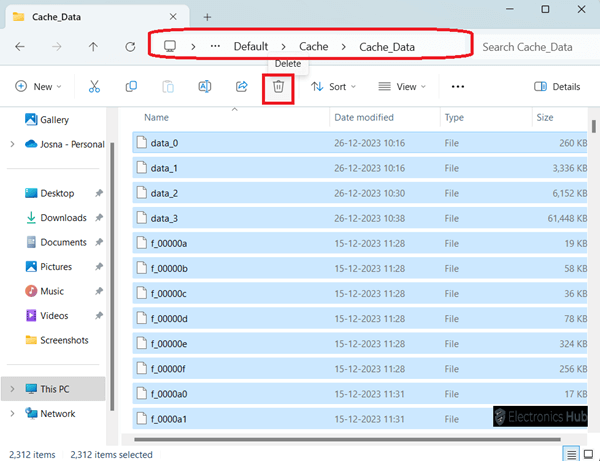Open a new tab with plus button

coord(207,17)
